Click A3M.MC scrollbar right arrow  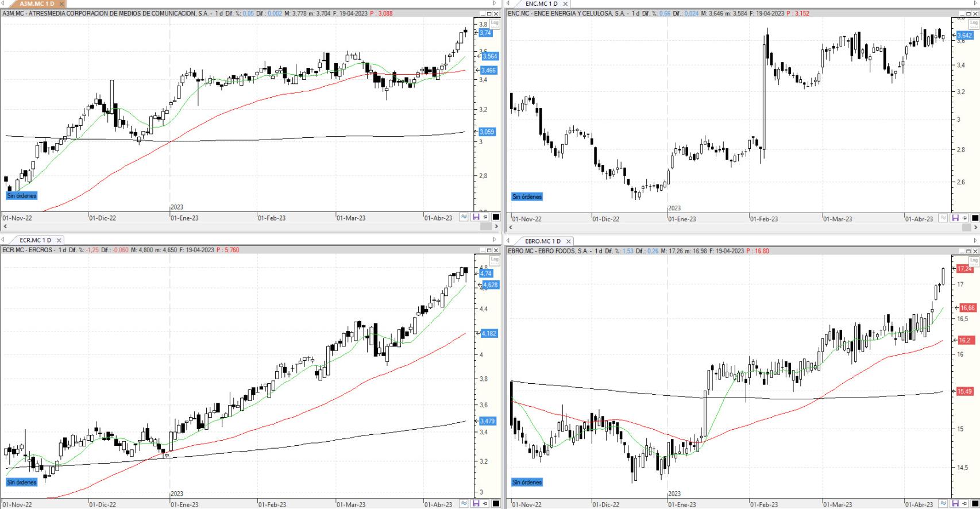click(x=496, y=227)
